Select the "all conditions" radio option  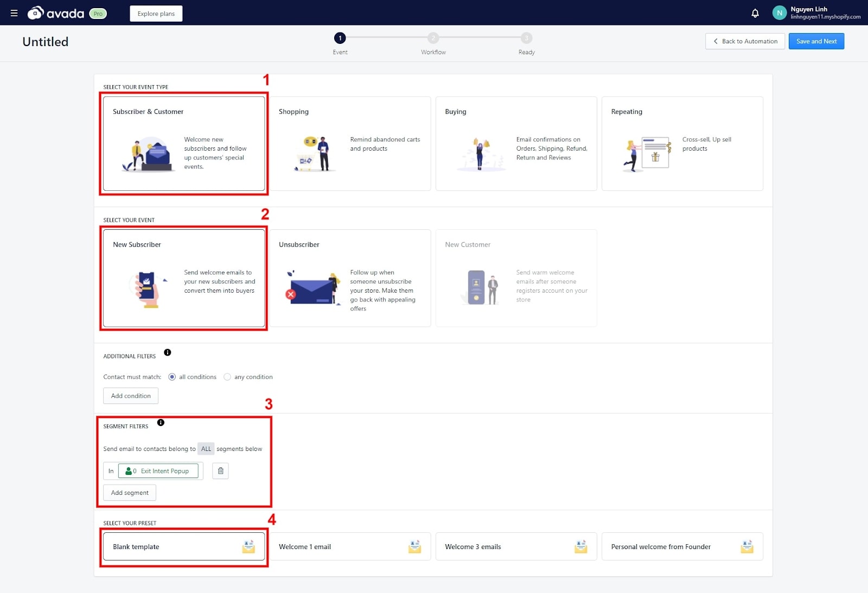[172, 377]
